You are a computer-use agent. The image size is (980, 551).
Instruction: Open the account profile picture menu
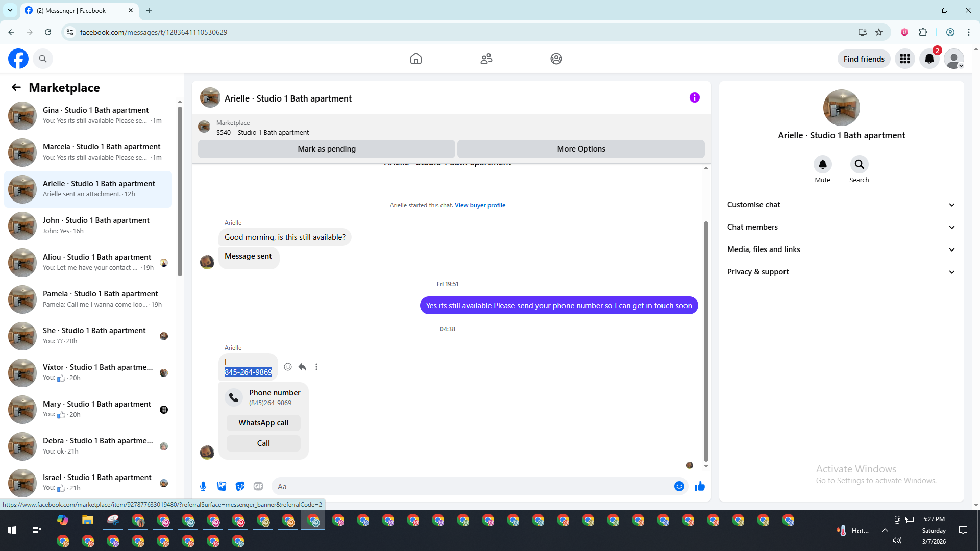954,59
